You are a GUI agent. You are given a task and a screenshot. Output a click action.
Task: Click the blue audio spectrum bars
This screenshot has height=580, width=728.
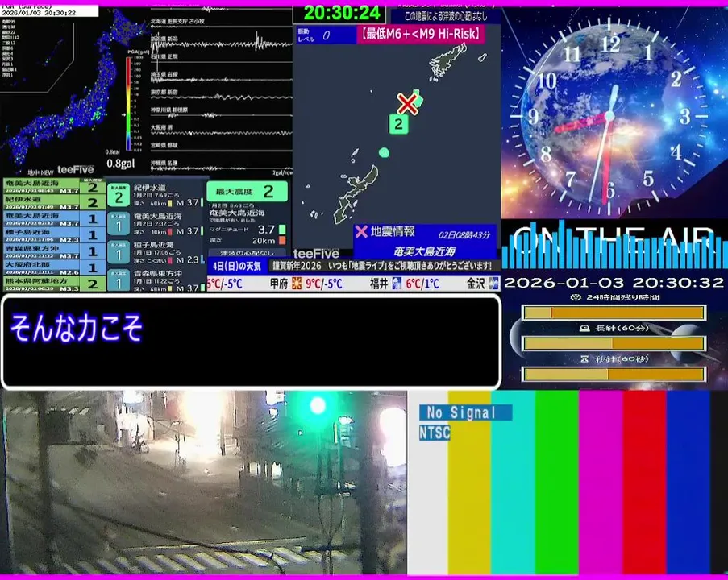(614, 245)
